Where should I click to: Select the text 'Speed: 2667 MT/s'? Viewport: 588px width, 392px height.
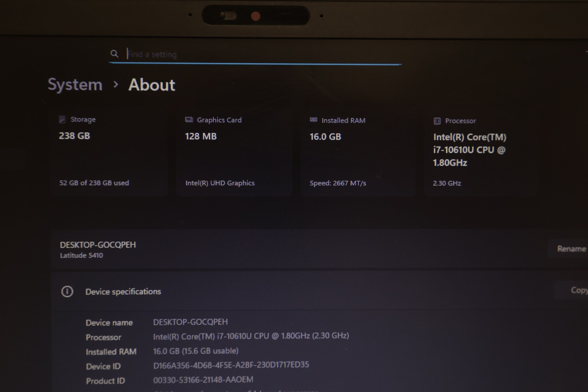pos(338,183)
